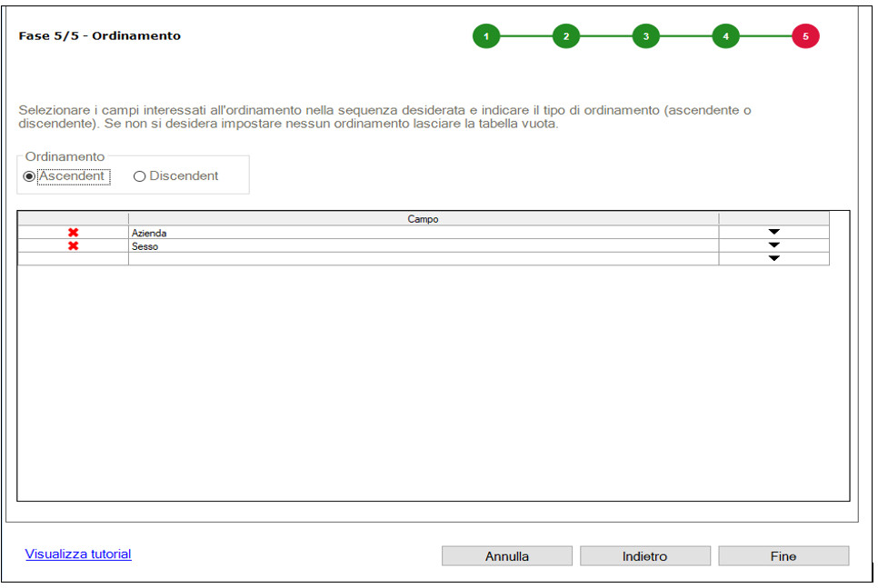
Task: Finish the wizard with Fine button
Action: [783, 556]
